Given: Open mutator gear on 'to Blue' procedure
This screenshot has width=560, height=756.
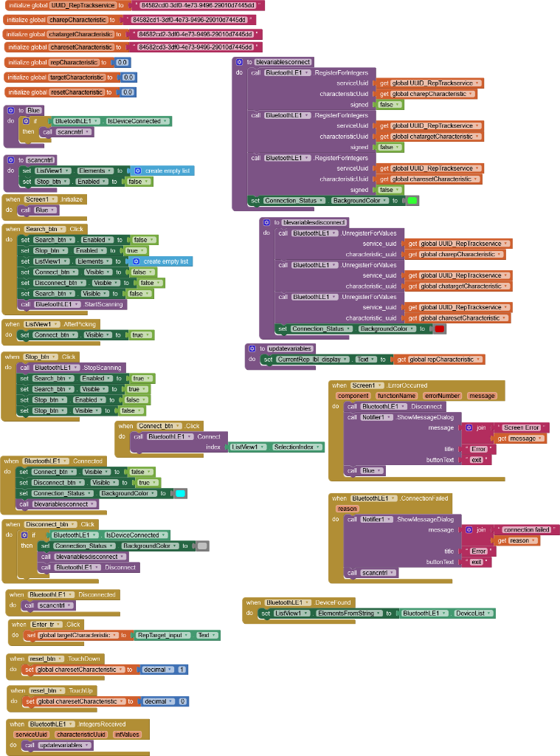Looking at the screenshot, I should click(x=10, y=111).
